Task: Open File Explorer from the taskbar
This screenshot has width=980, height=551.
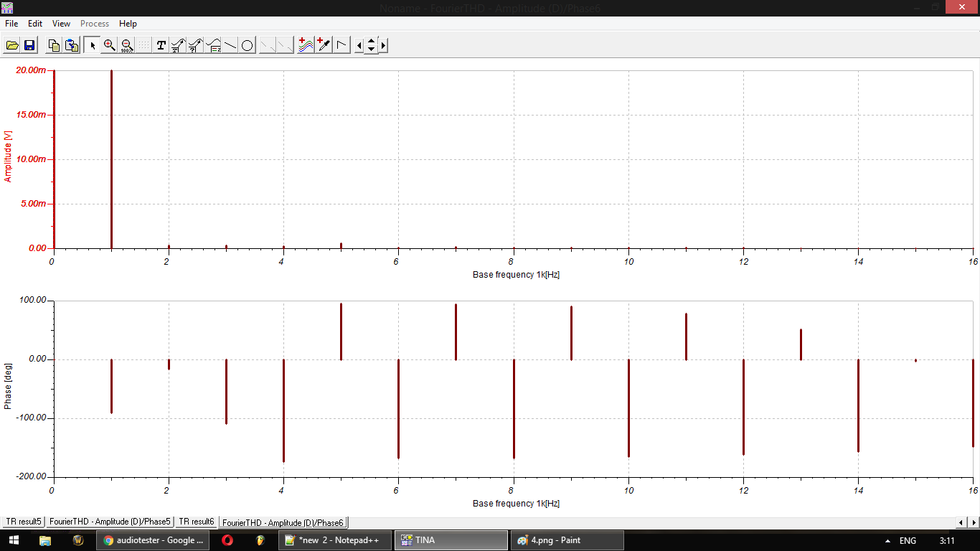Action: click(44, 540)
